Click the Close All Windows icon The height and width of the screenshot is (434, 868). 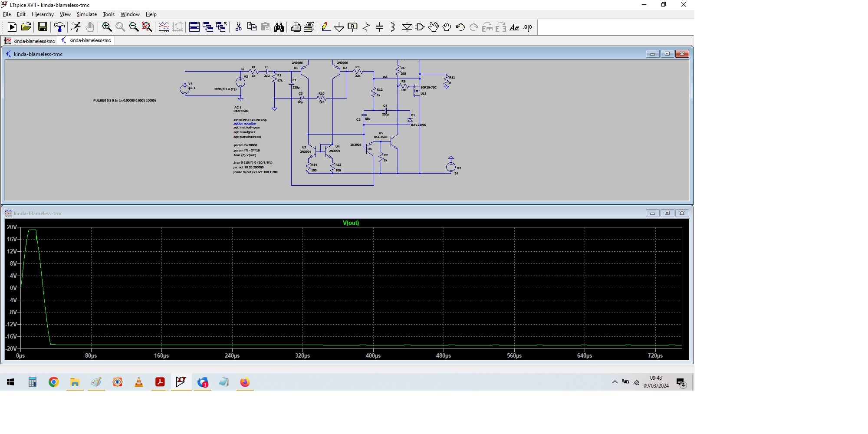[221, 27]
